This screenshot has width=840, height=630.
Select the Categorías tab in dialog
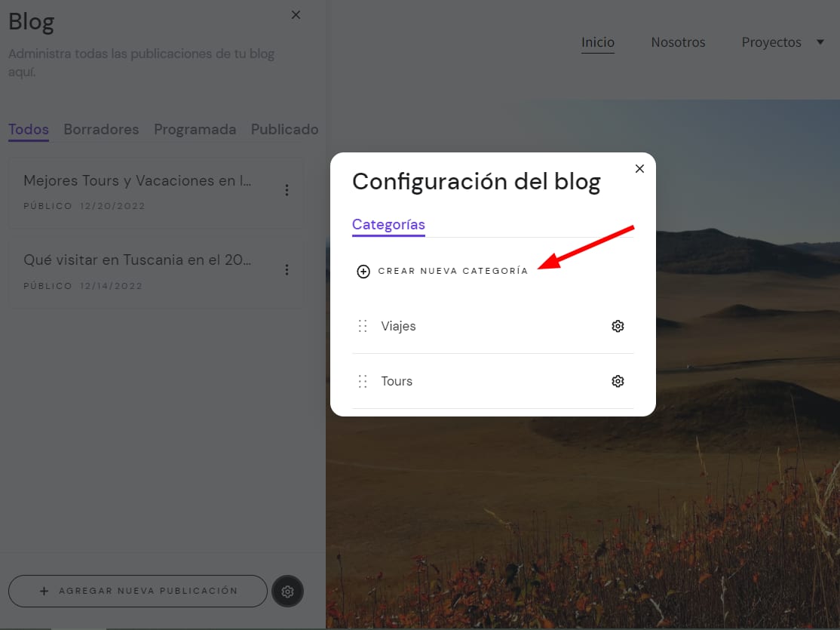tap(388, 224)
